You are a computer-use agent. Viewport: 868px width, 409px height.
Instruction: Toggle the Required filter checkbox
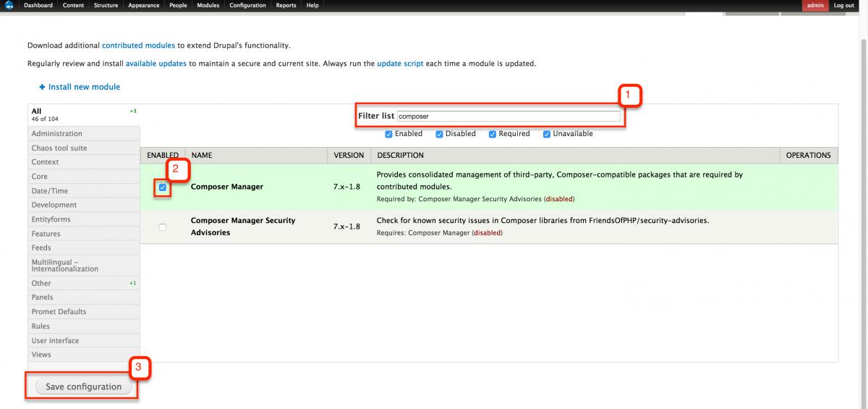click(493, 134)
